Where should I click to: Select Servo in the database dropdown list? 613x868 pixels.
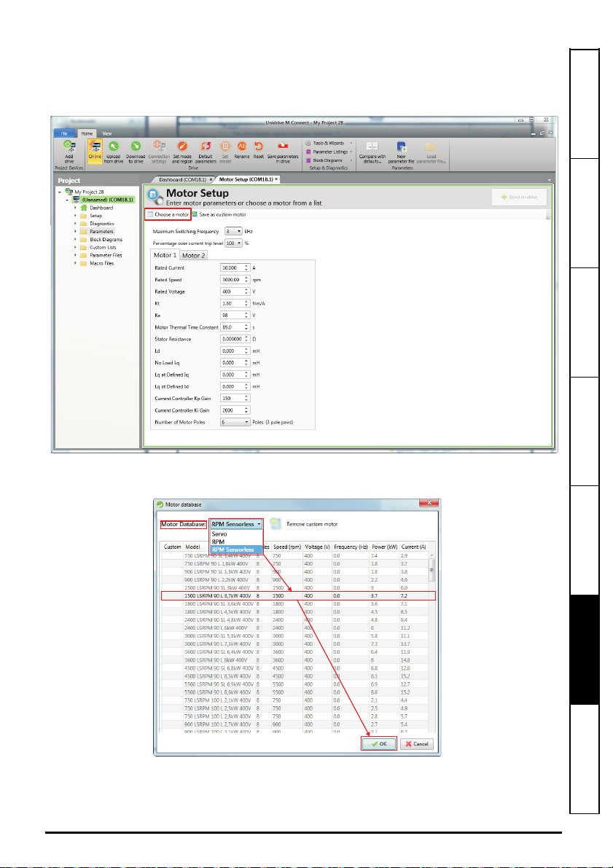click(235, 534)
